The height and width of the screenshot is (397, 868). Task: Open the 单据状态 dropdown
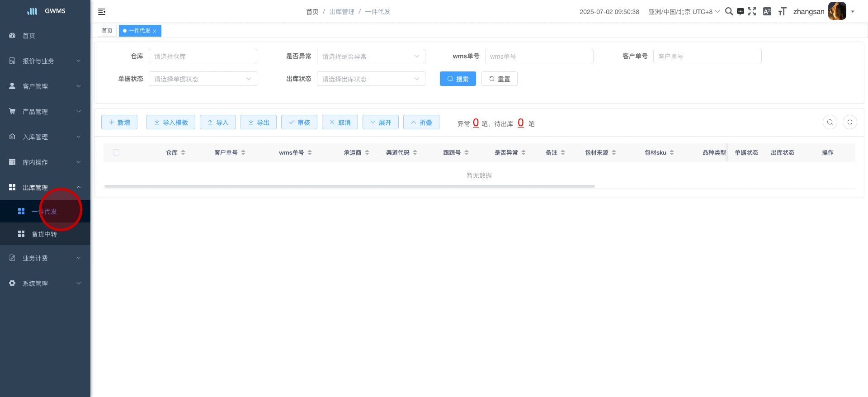[203, 79]
